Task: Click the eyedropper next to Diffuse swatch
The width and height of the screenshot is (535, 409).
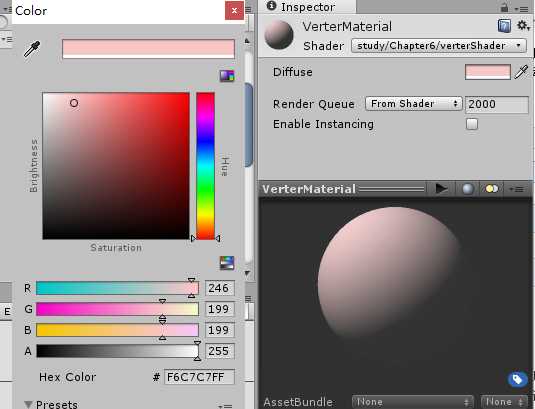Action: [521, 72]
